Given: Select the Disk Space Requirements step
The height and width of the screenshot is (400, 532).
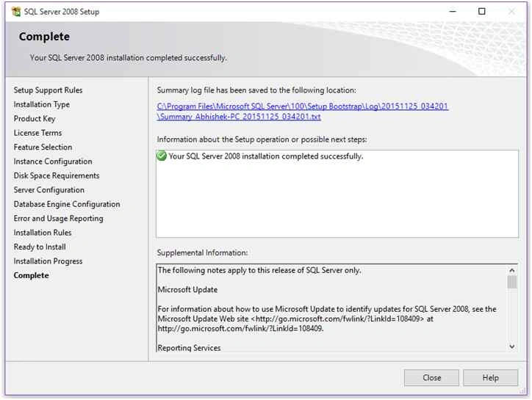Looking at the screenshot, I should click(57, 175).
